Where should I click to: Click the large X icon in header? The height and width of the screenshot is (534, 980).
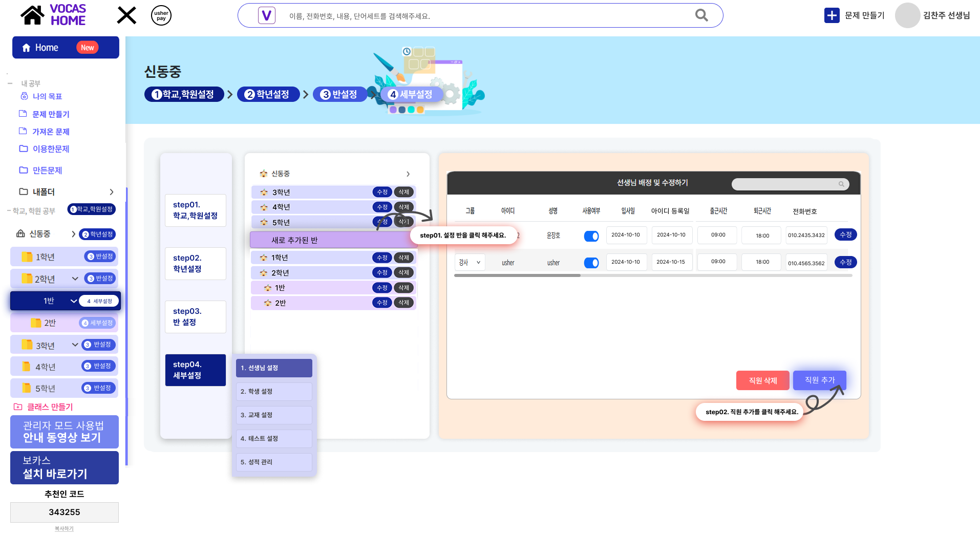(x=126, y=15)
